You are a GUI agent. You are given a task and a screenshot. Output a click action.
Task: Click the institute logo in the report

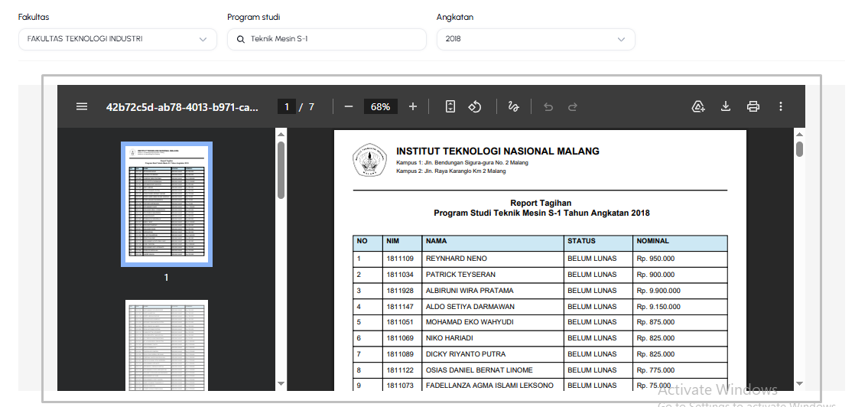pos(370,159)
